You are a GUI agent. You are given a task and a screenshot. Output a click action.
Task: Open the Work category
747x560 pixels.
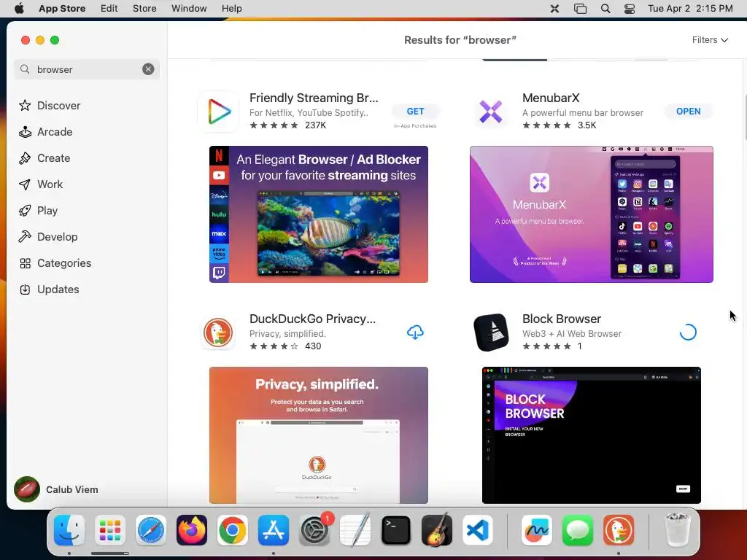coord(41,184)
